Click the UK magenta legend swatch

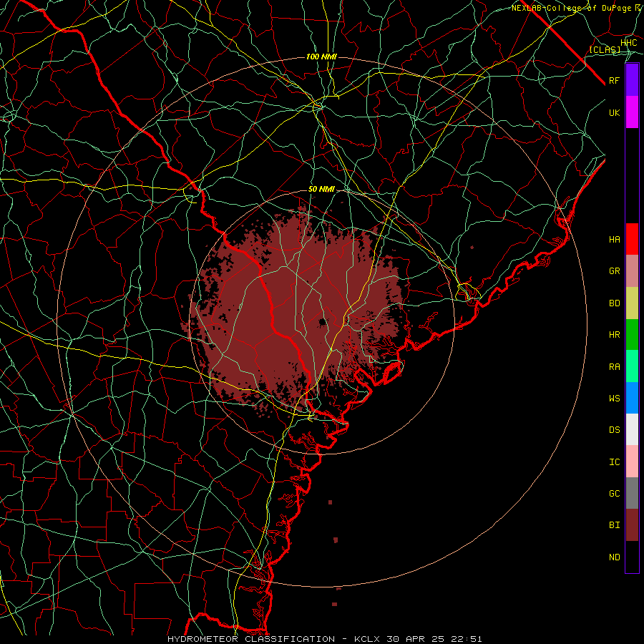pos(632,112)
